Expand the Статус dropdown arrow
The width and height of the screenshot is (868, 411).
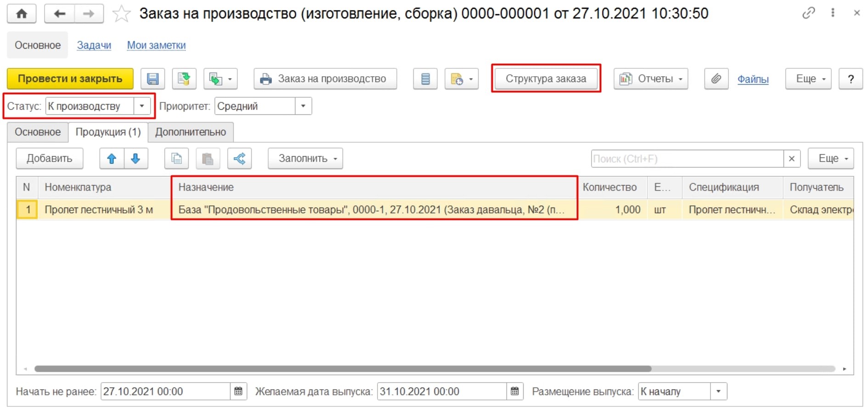142,106
